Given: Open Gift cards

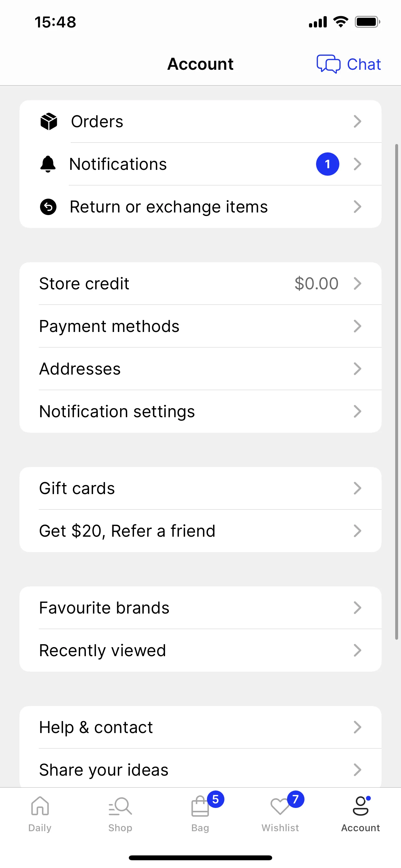Looking at the screenshot, I should click(x=200, y=488).
